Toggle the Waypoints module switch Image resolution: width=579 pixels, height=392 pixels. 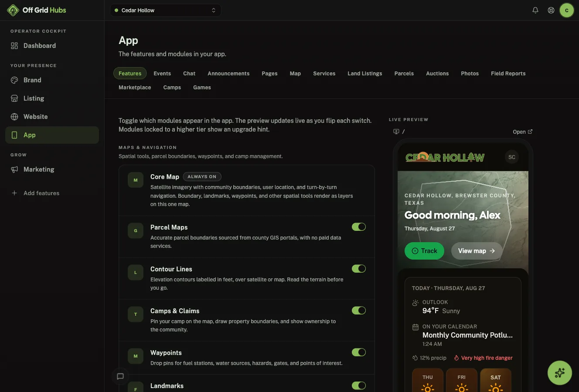point(359,352)
